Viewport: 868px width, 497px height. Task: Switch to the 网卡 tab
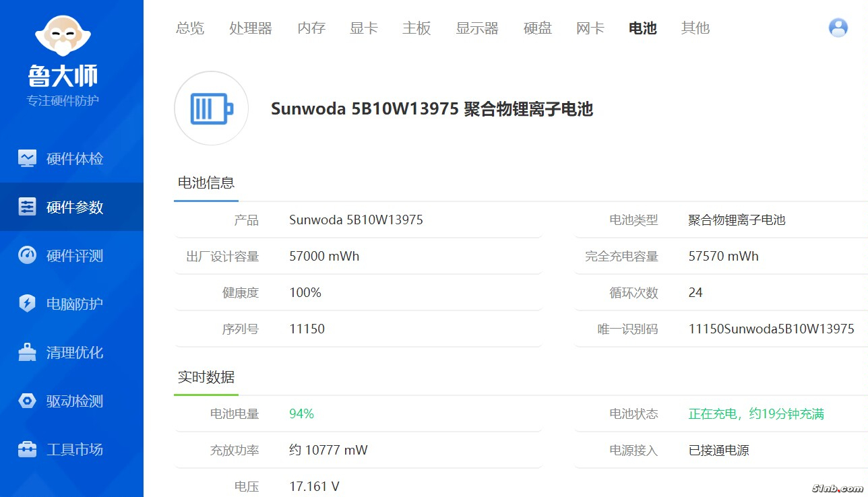[x=590, y=28]
